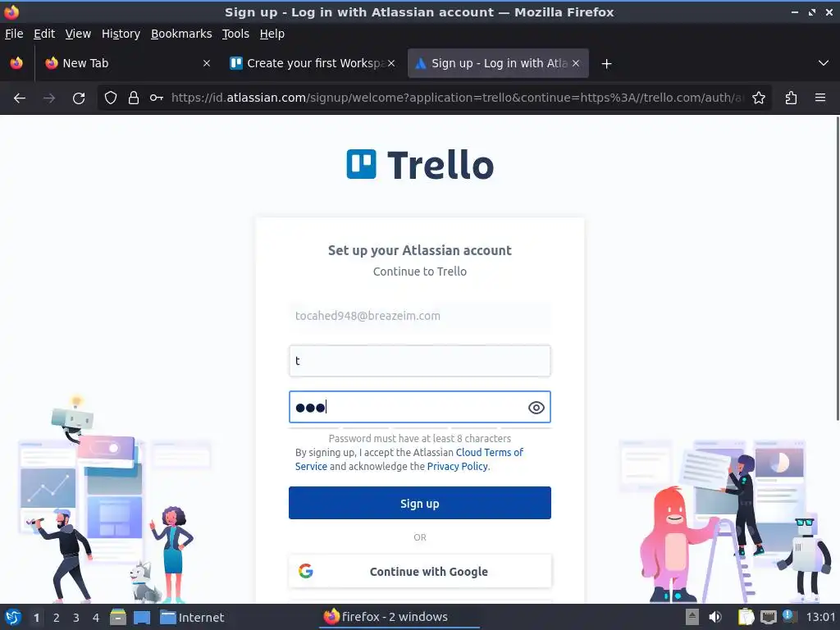This screenshot has width=840, height=630.
Task: Open the taskbar start menu icon
Action: click(13, 617)
